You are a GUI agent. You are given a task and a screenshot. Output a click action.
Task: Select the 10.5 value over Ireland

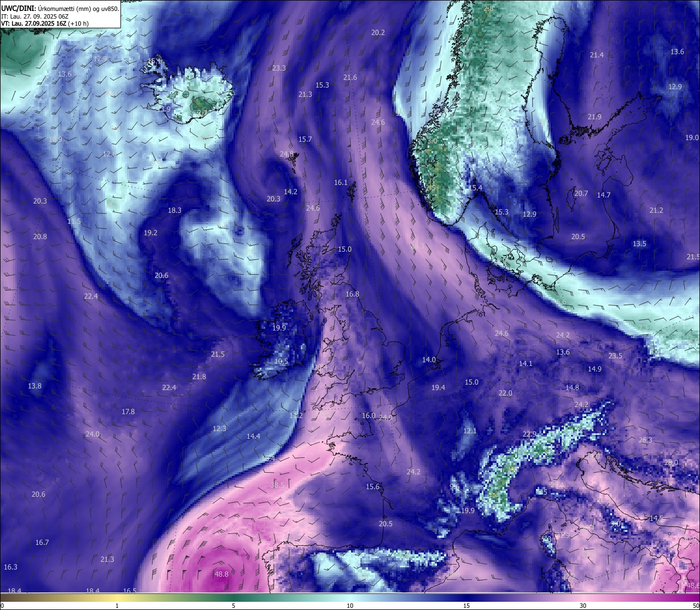click(281, 361)
